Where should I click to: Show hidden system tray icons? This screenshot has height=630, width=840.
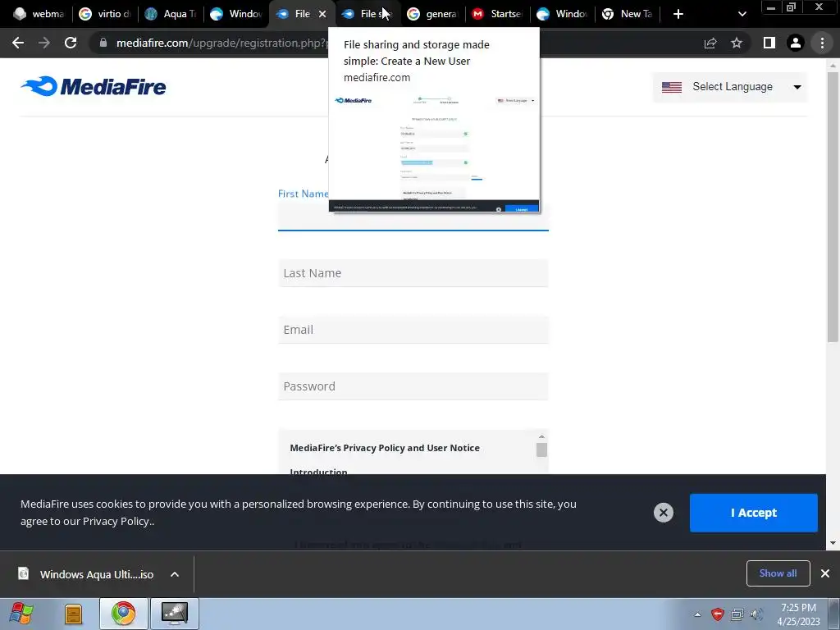[x=697, y=614]
